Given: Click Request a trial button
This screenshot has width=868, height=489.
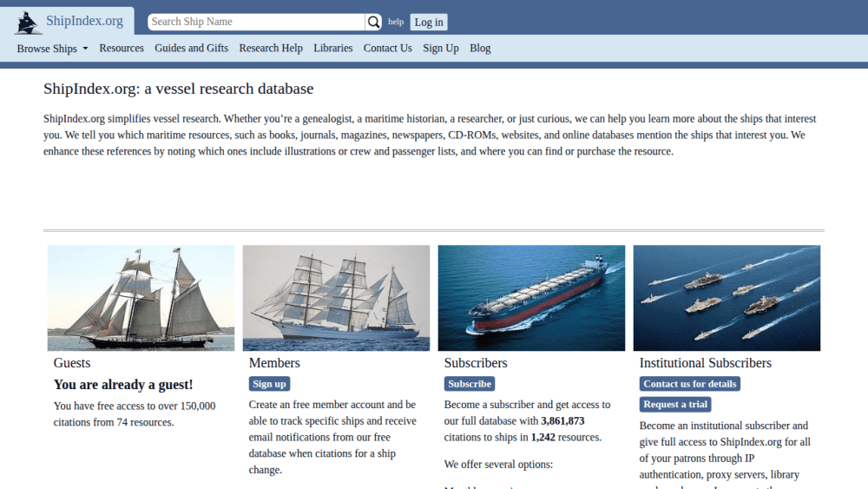Looking at the screenshot, I should [675, 404].
